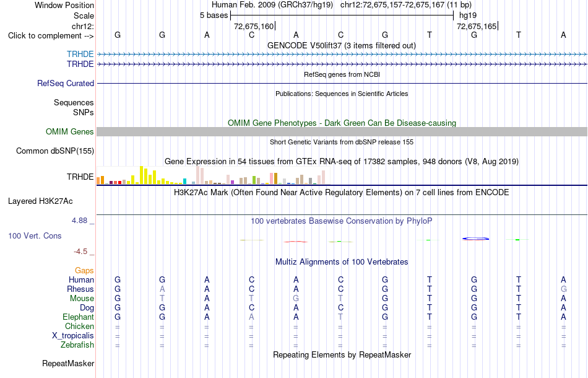Viewport: 588px width, 378px height.
Task: Open the RefSeq Curated track label
Action: tap(66, 83)
